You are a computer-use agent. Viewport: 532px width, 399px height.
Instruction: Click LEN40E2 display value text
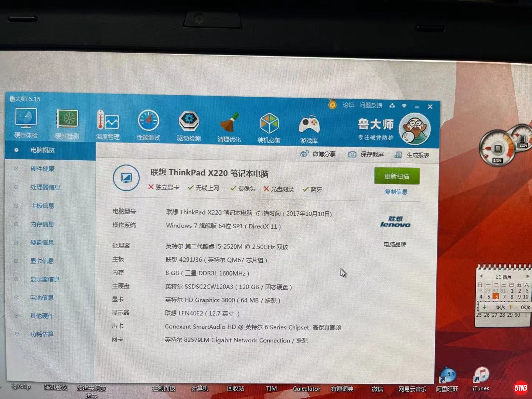click(x=202, y=313)
